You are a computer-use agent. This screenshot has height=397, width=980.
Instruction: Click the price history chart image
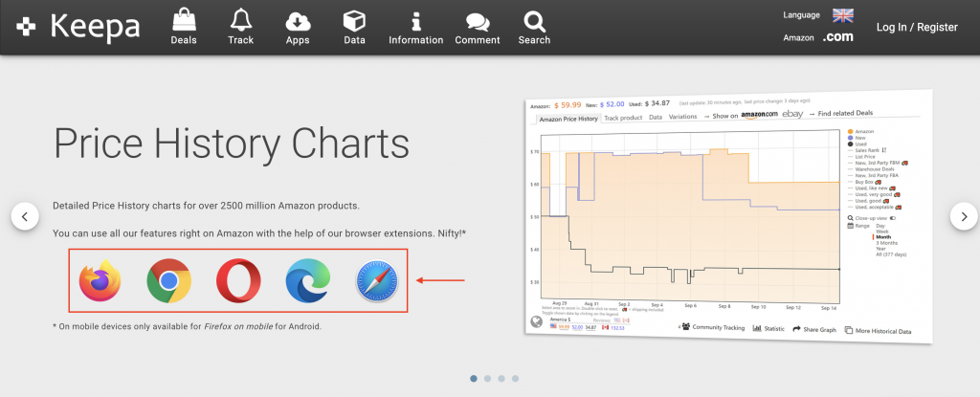coord(727,215)
